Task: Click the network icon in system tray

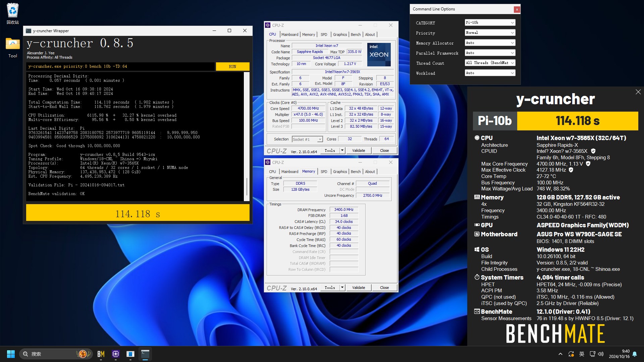Action: click(592, 354)
